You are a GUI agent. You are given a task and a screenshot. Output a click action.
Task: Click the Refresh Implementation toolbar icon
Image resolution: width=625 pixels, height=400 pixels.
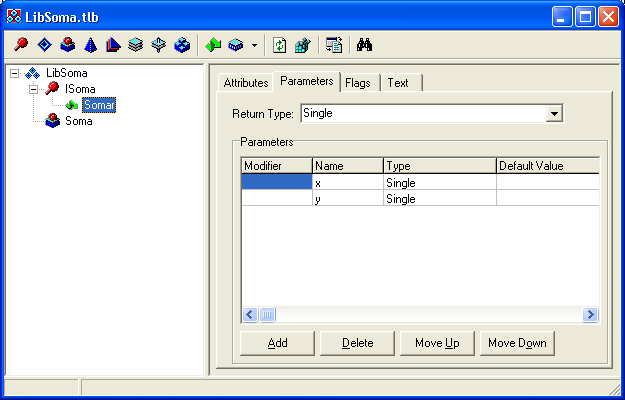[280, 45]
